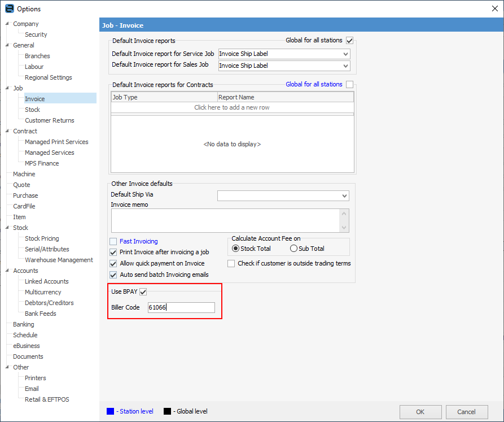Click the black Global level legend swatch
504x422 pixels.
click(167, 411)
